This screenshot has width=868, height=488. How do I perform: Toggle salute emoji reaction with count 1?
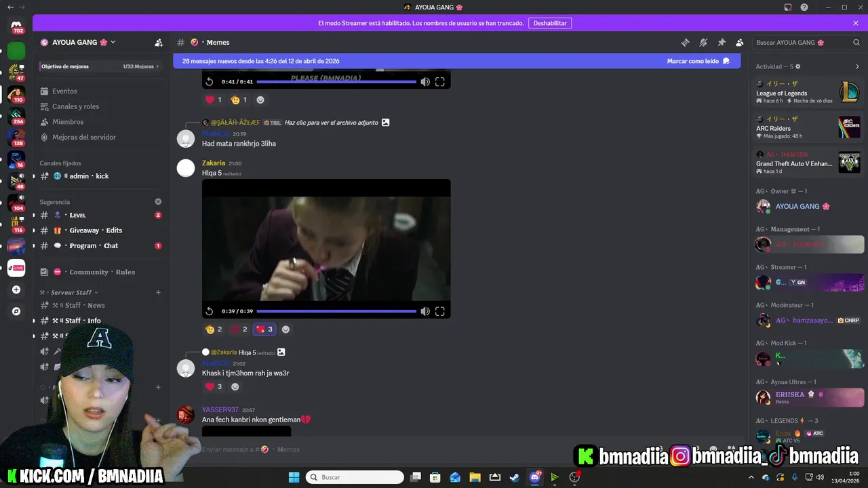239,100
